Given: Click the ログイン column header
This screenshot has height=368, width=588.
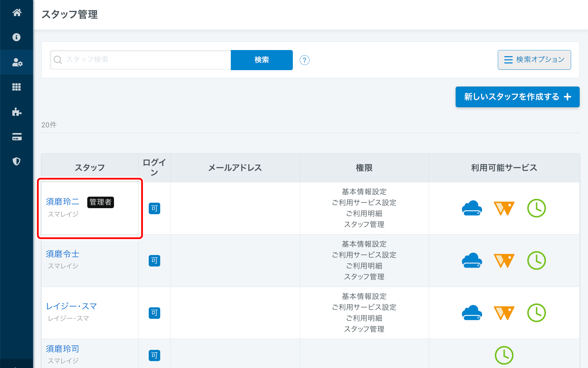Looking at the screenshot, I should [154, 168].
